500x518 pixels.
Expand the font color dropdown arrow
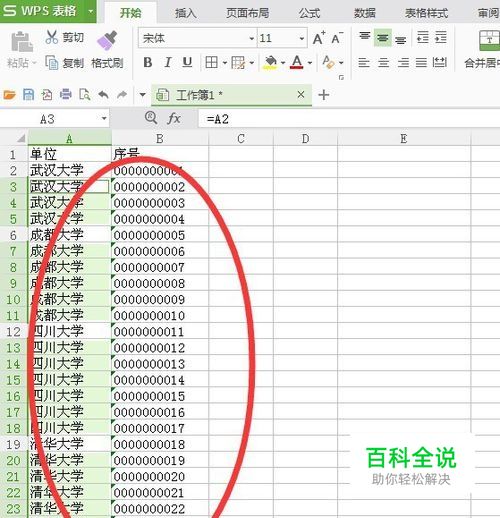click(x=310, y=63)
